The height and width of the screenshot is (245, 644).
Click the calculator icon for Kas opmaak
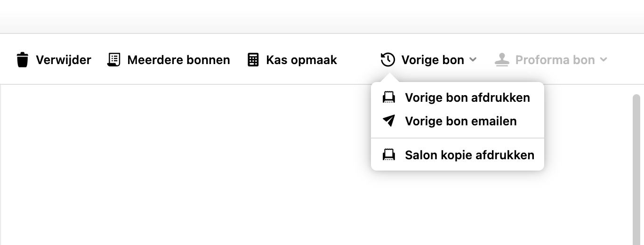[253, 60]
